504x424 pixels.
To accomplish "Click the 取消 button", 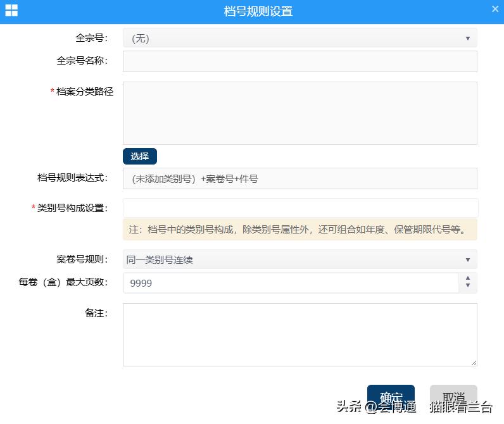I will [453, 397].
